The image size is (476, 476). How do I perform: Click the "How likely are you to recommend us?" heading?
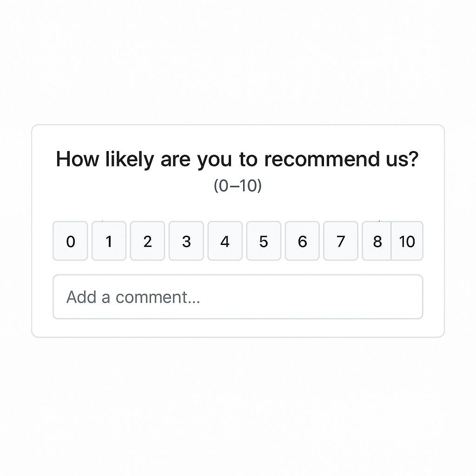[x=238, y=159]
